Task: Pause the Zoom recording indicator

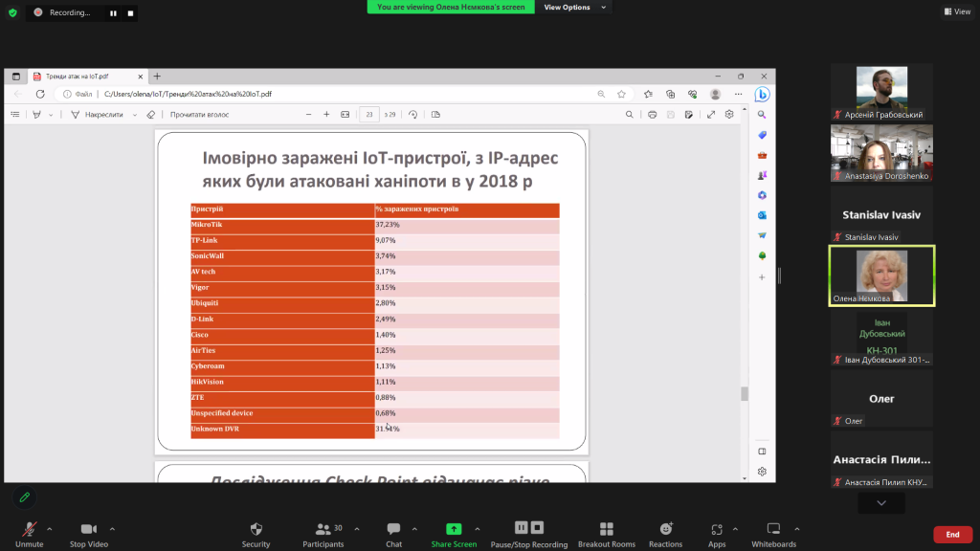Action: (113, 13)
